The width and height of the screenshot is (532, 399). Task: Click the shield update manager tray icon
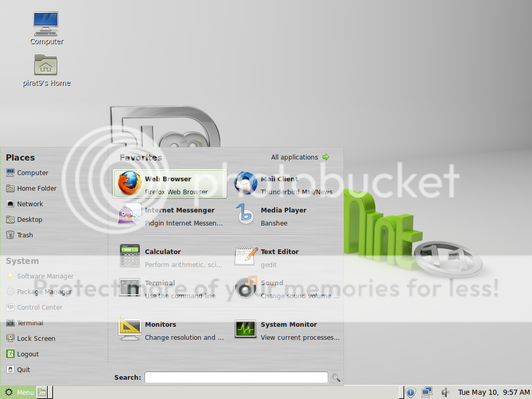[x=410, y=393]
